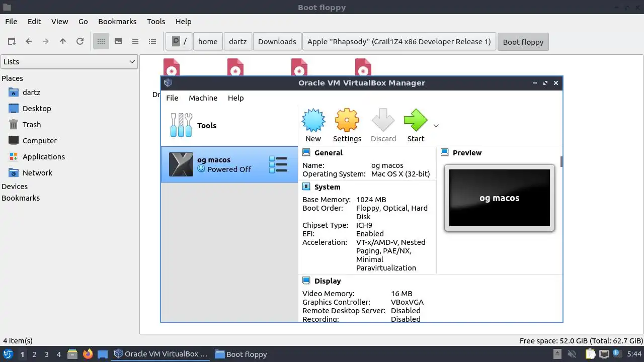Open the og macos machine tools list icon
The image size is (644, 362).
click(278, 164)
